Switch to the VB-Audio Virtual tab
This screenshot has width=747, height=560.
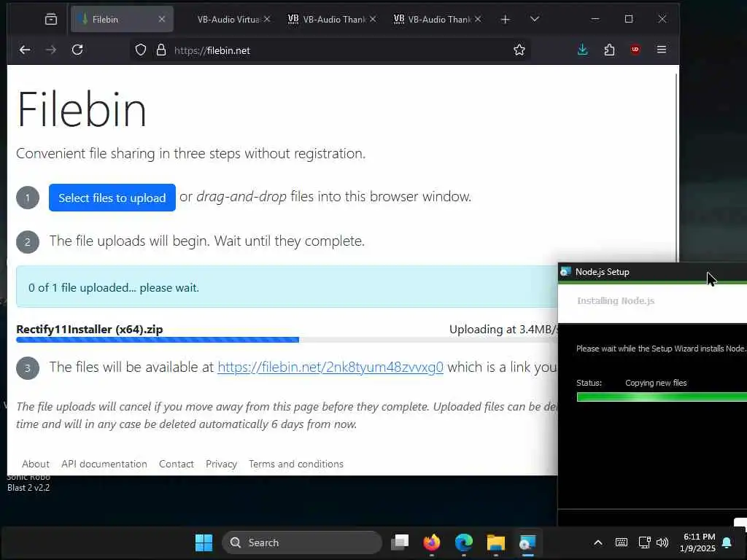(x=228, y=19)
